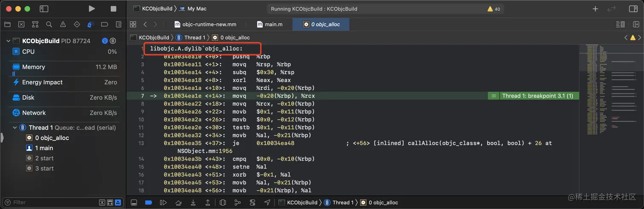Open the Issue navigator warning icon
This screenshot has width=644, height=209.
point(63,24)
